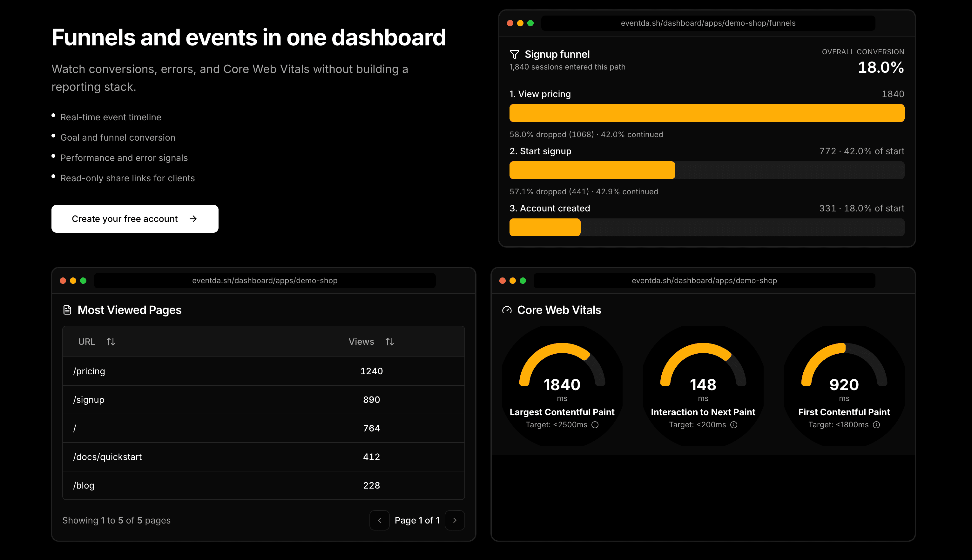Click arrow icon in Create your free account
The image size is (972, 560).
[193, 219]
